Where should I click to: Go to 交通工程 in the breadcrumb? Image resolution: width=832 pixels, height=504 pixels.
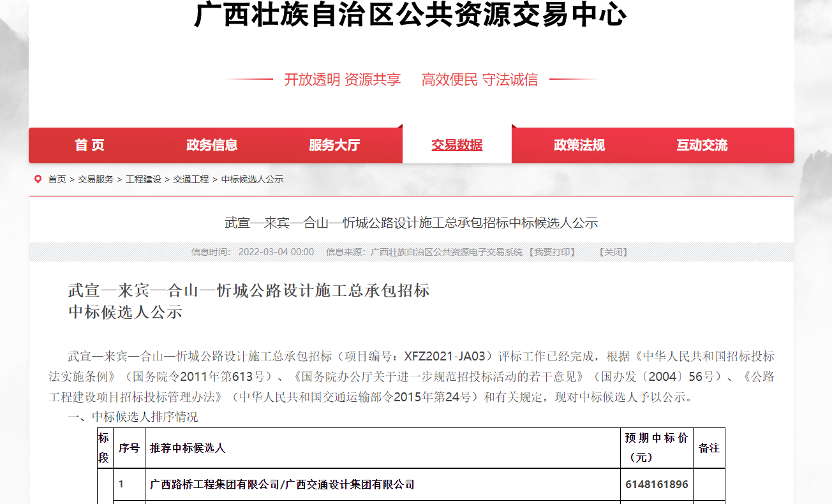[191, 180]
